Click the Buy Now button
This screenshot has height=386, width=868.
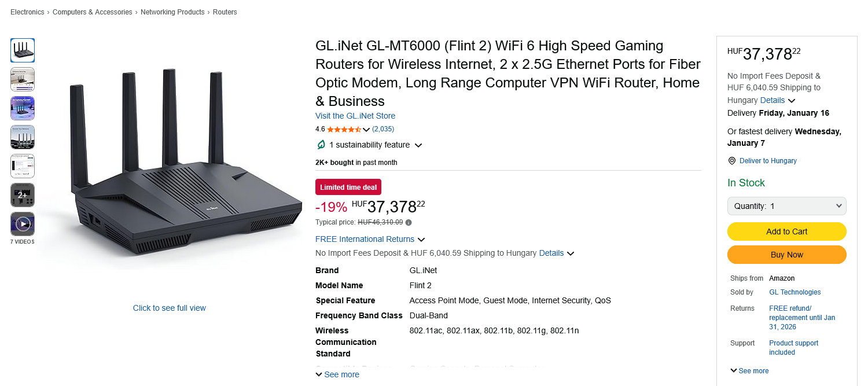[x=786, y=255]
